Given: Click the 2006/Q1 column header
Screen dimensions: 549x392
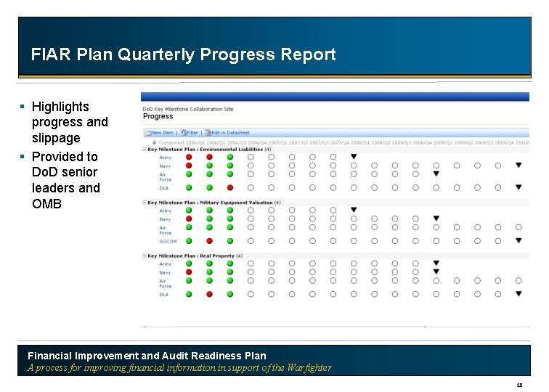Looking at the screenshot, I should 196,142.
